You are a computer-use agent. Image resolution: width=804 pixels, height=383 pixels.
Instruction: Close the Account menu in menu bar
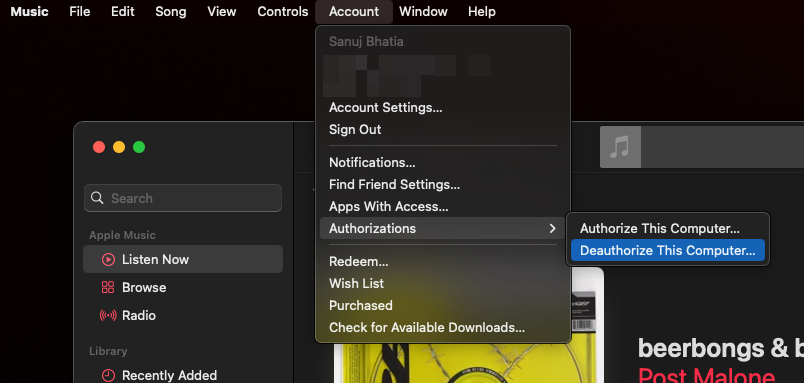pyautogui.click(x=354, y=11)
